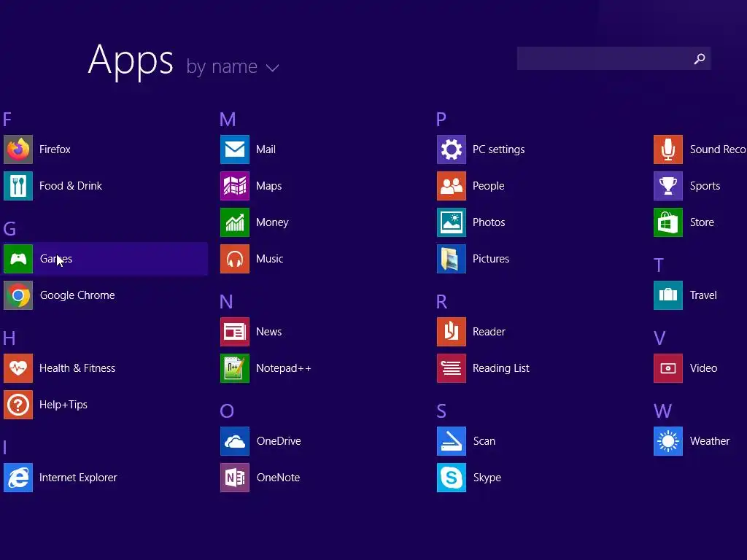Select the M group letter header
Image resolution: width=747 pixels, height=560 pixels.
tap(228, 119)
